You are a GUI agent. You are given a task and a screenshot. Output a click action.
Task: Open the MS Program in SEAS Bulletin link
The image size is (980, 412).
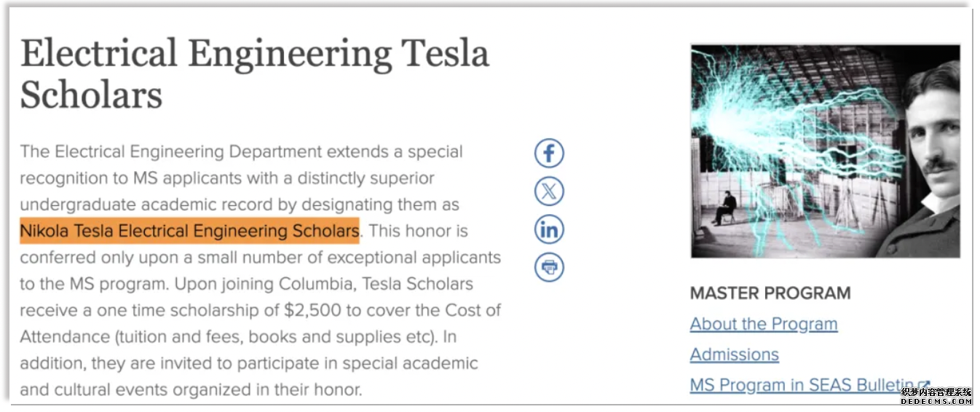click(802, 385)
